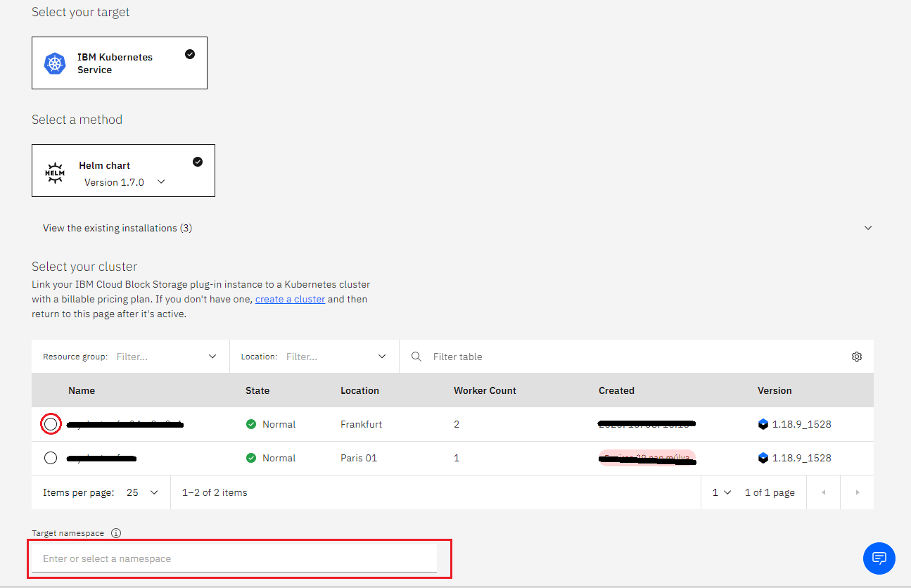Open the Location filter dropdown
Image resolution: width=911 pixels, height=588 pixels.
(x=382, y=357)
